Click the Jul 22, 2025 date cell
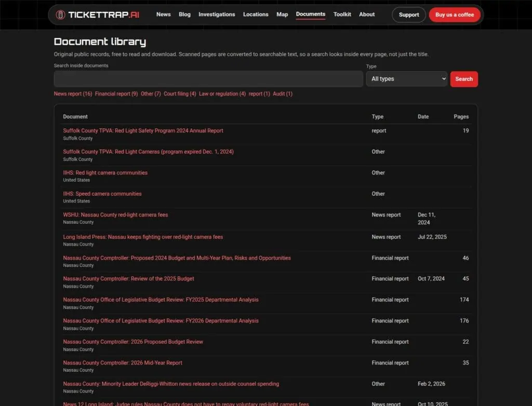Image resolution: width=532 pixels, height=406 pixels. tap(432, 237)
